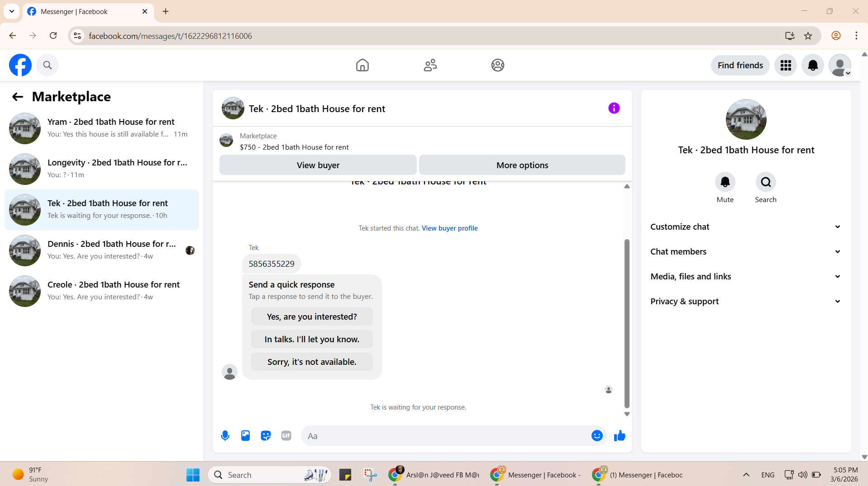
Task: Choose a GIF icon
Action: point(286,436)
